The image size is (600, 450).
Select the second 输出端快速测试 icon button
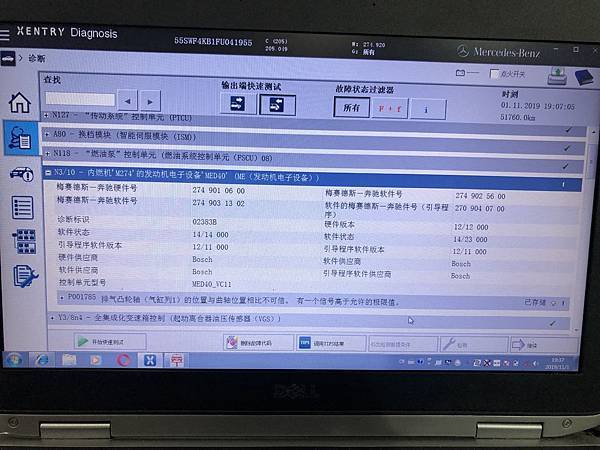point(277,105)
